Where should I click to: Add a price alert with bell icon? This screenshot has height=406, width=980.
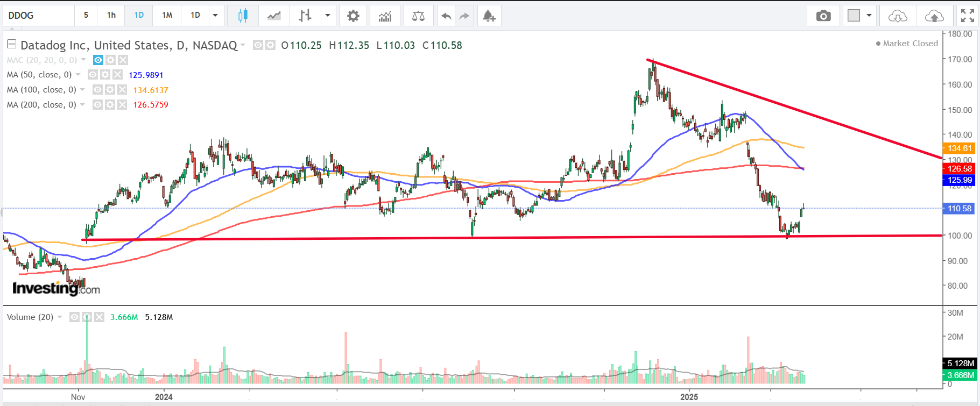489,16
